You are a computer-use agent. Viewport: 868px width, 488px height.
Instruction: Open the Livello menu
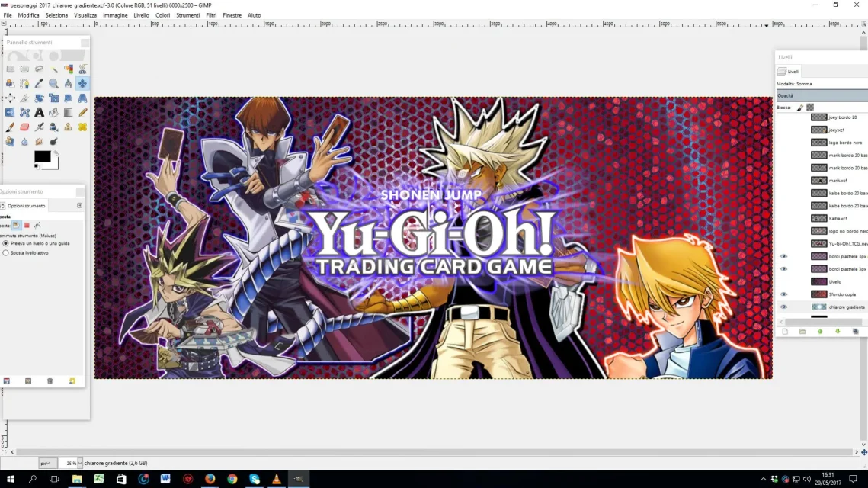pos(141,15)
